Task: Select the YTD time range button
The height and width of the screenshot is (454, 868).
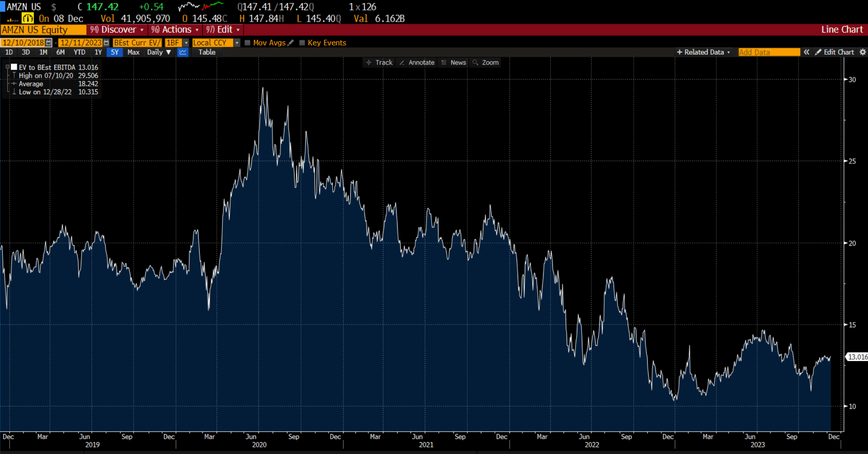Action: click(79, 52)
